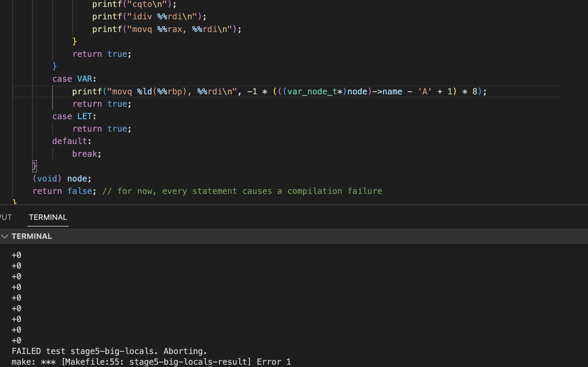The image size is (588, 367).
Task: Place cursor on 'case VAR:' line
Action: pyautogui.click(x=74, y=79)
